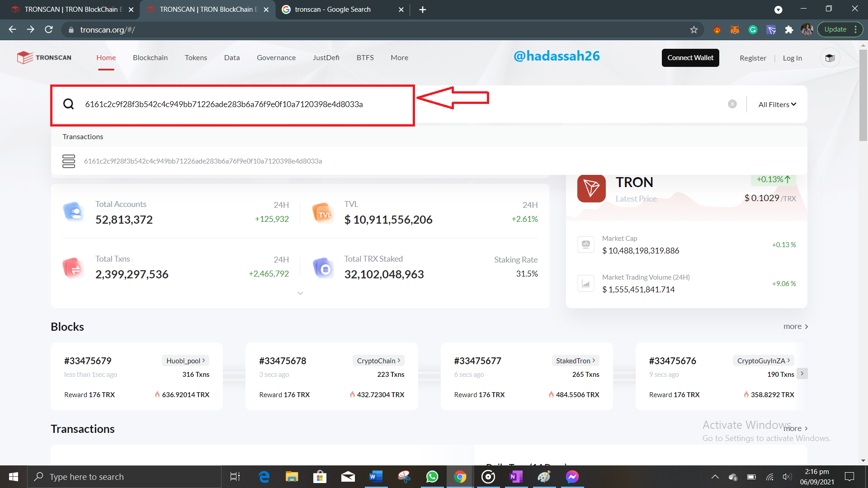This screenshot has height=488, width=868.
Task: Open block #33475679
Action: (88, 361)
